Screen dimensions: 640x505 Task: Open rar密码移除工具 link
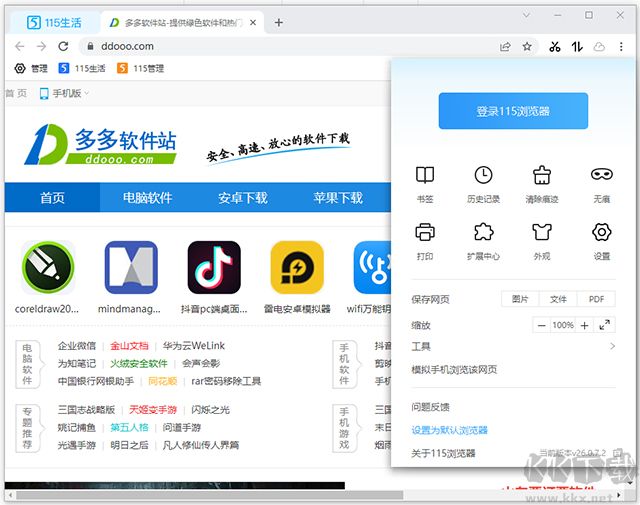click(226, 381)
